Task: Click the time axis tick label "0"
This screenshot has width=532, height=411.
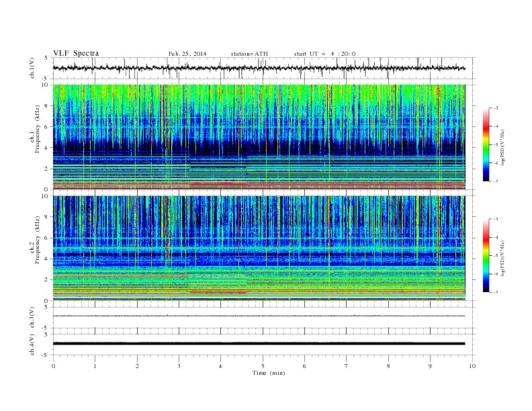Action: (53, 366)
